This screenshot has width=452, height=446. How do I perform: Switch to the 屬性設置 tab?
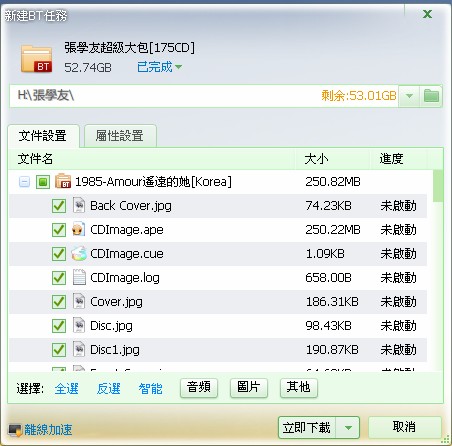pyautogui.click(x=120, y=136)
